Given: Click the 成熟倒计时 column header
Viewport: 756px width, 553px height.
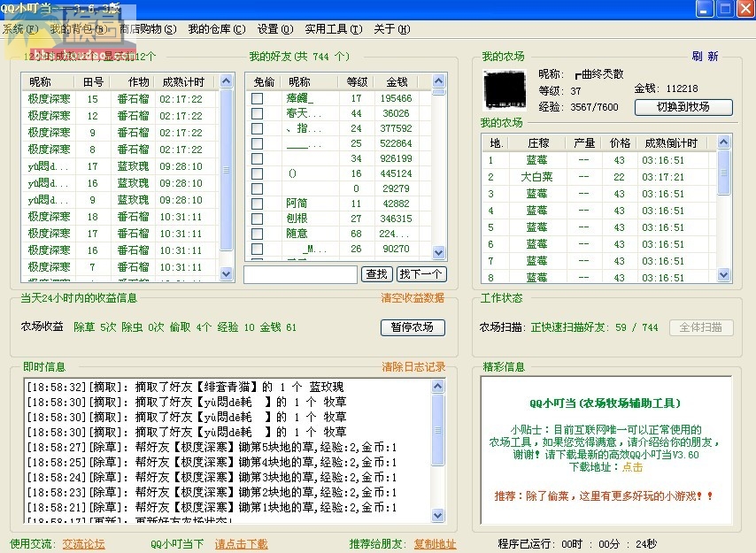Looking at the screenshot, I should (671, 143).
